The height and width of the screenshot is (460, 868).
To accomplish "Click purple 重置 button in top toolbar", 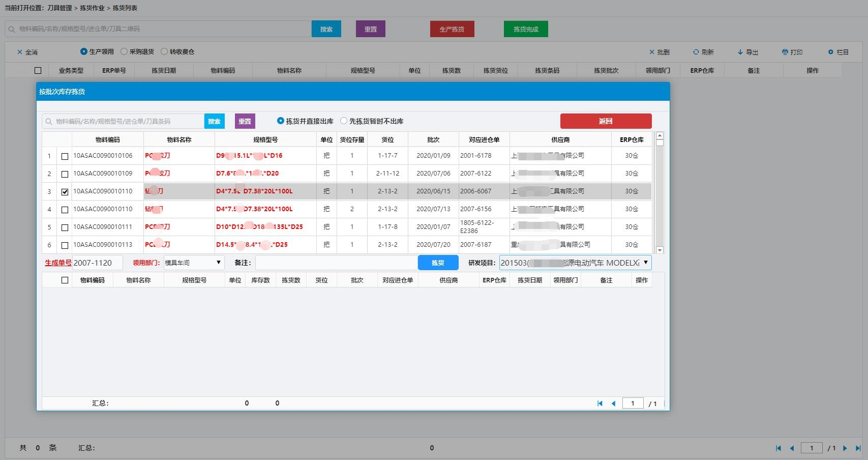I will [370, 29].
